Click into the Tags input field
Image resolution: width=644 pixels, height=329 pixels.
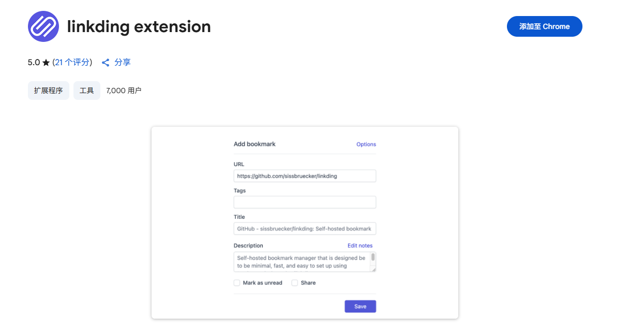click(305, 202)
